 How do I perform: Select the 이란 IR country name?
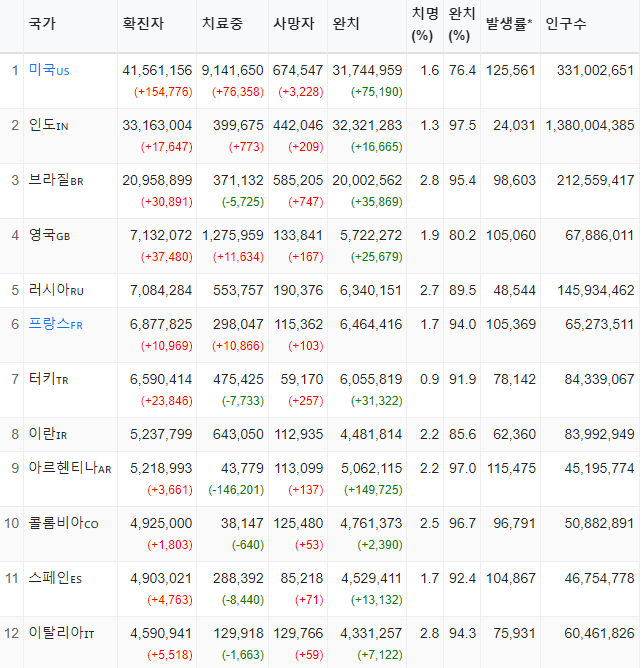48,434
